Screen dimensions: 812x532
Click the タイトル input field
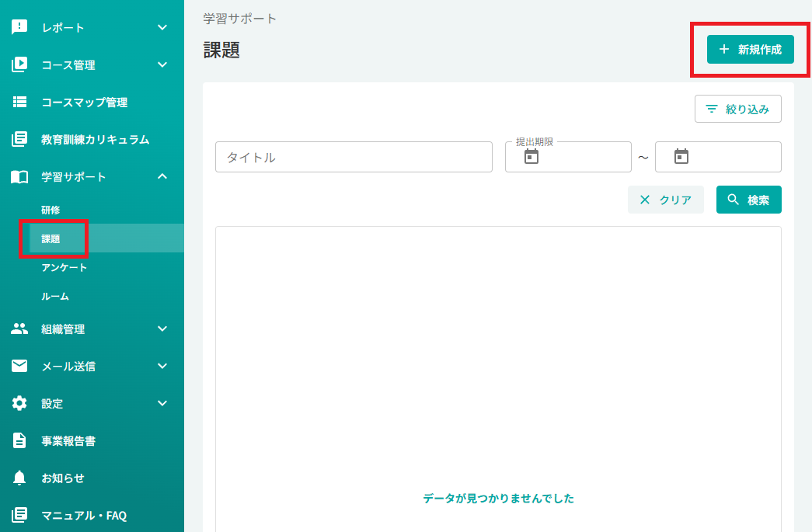[x=354, y=157]
